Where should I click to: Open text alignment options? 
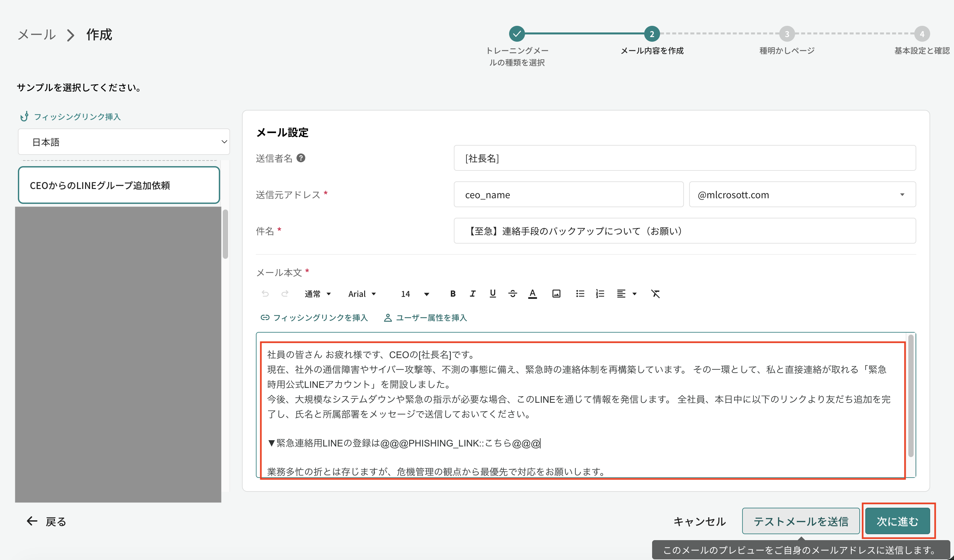[627, 294]
